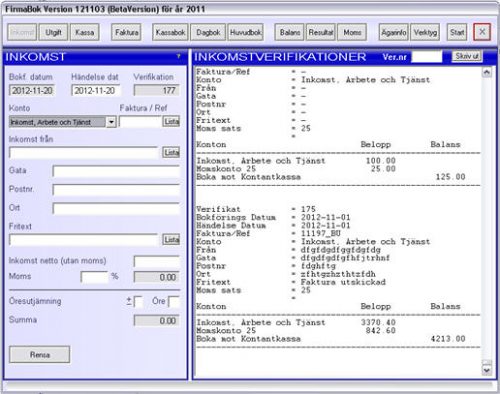Image resolution: width=500 pixels, height=394 pixels.
Task: Click the Bokf. datum field
Action: [32, 90]
